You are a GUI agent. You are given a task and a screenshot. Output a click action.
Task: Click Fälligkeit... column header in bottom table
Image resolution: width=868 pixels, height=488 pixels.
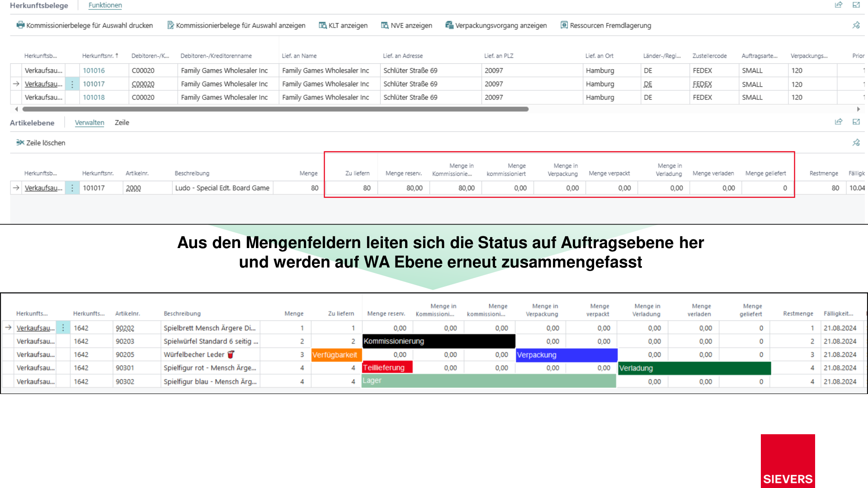point(838,314)
